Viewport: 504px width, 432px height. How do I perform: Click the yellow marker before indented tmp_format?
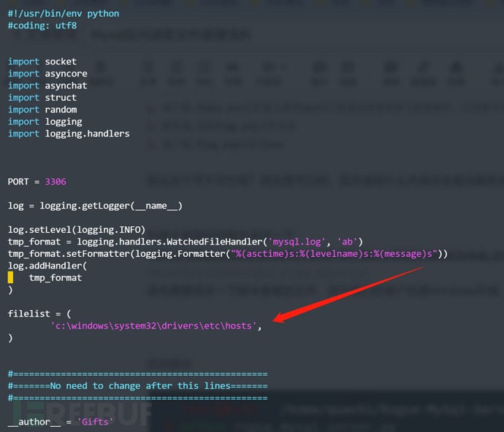pyautogui.click(x=11, y=277)
